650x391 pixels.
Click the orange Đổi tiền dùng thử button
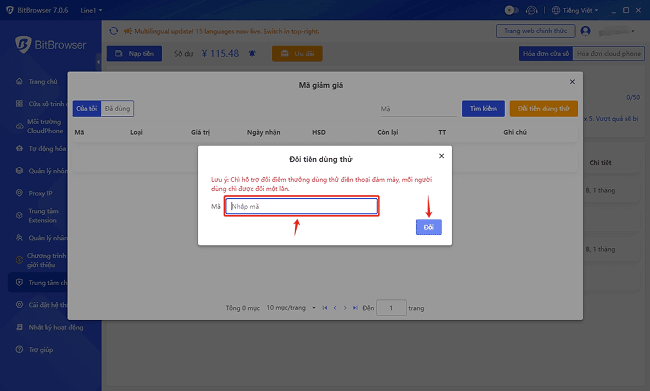(x=543, y=109)
